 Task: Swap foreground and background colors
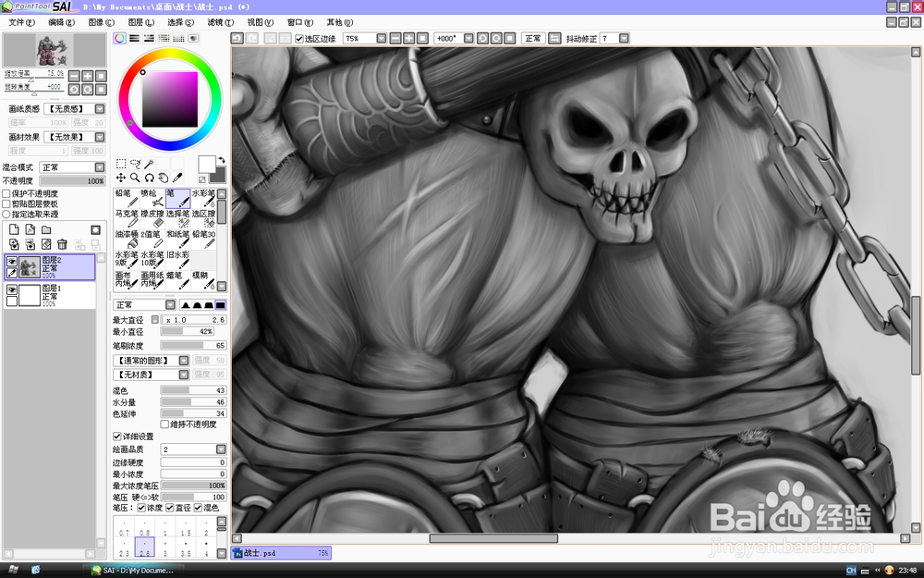(222, 160)
